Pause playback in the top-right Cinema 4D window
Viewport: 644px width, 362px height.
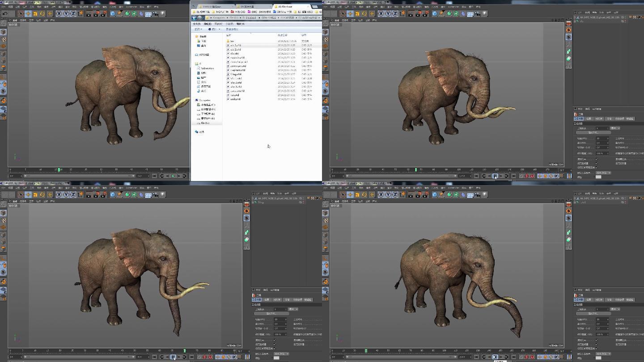(495, 176)
